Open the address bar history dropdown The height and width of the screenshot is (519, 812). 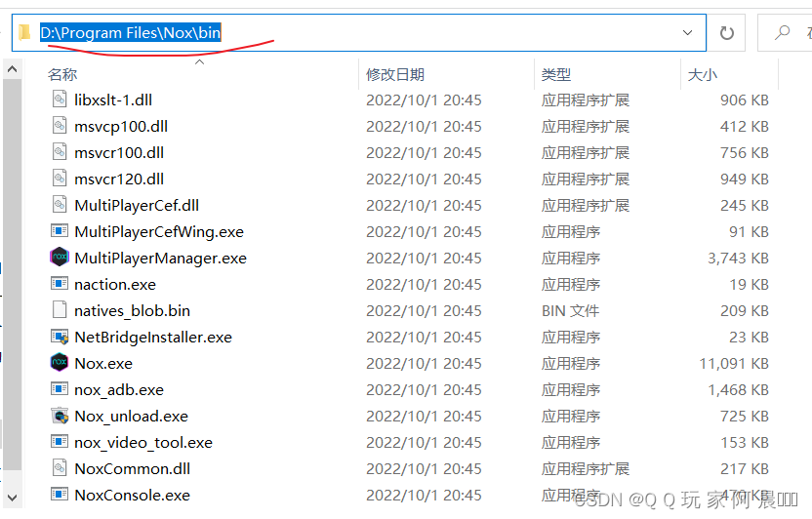point(688,32)
